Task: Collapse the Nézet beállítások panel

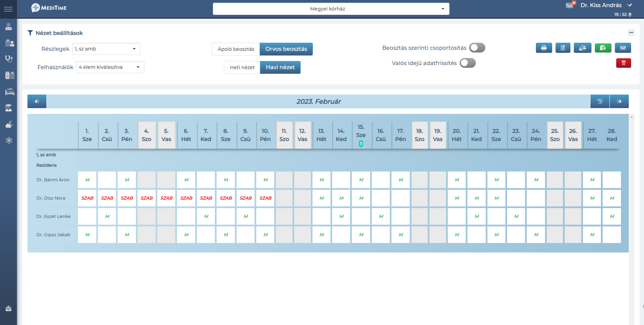Action: coord(631,33)
